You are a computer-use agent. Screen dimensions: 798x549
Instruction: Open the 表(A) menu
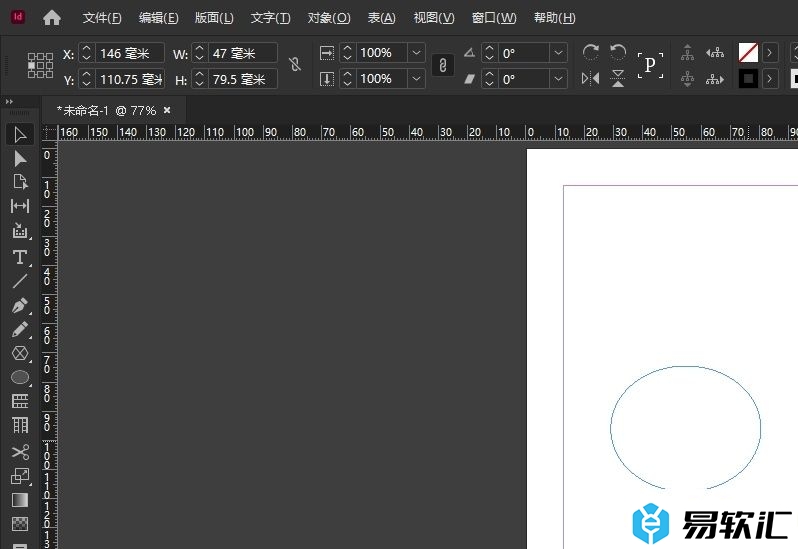[x=381, y=18]
